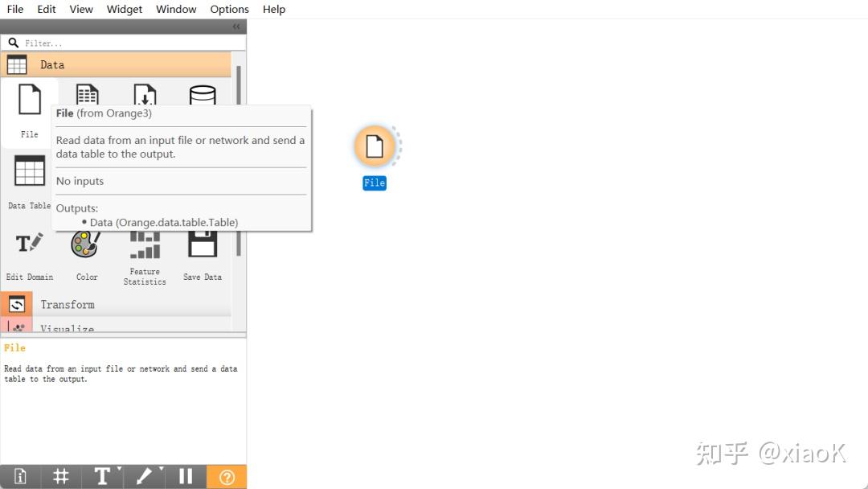Open the File menu
Image resolution: width=868 pixels, height=489 pixels.
tap(15, 10)
